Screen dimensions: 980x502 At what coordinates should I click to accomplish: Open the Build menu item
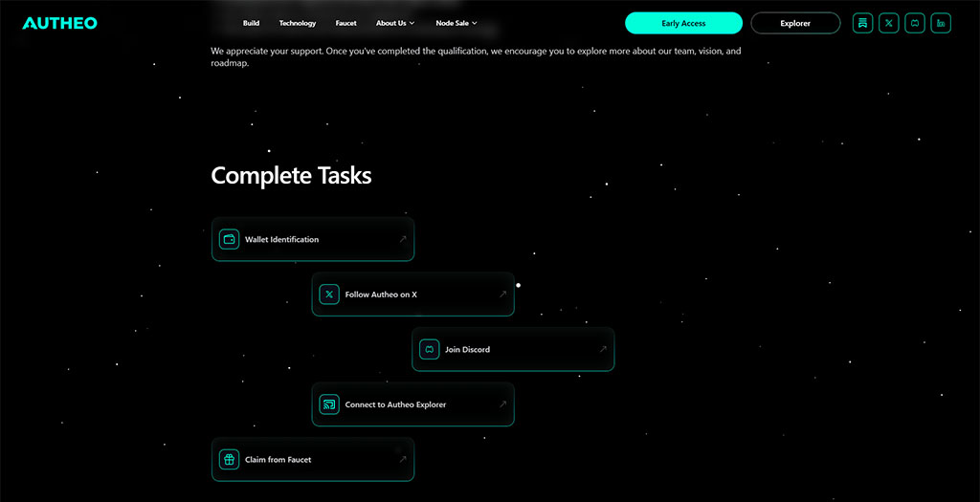(x=251, y=23)
